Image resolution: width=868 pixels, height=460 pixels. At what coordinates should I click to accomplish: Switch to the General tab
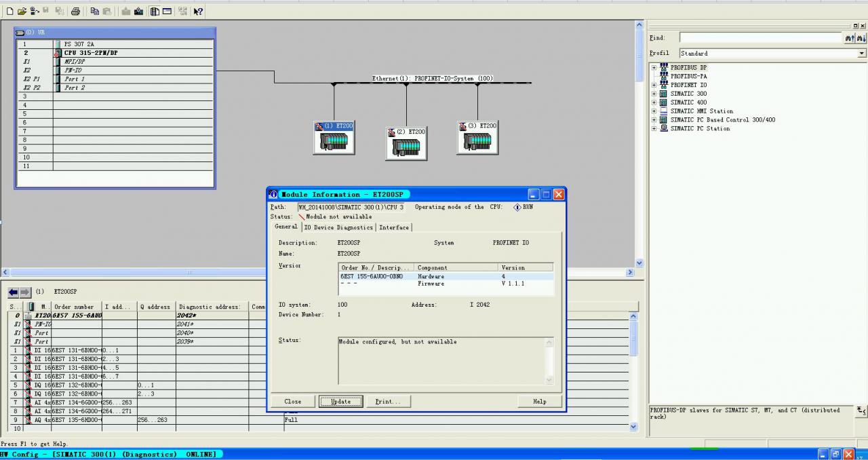pos(286,227)
